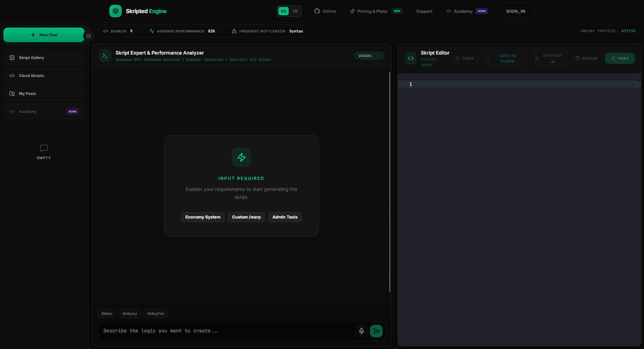
Task: Click the SIGN_IN button
Action: pyautogui.click(x=516, y=11)
